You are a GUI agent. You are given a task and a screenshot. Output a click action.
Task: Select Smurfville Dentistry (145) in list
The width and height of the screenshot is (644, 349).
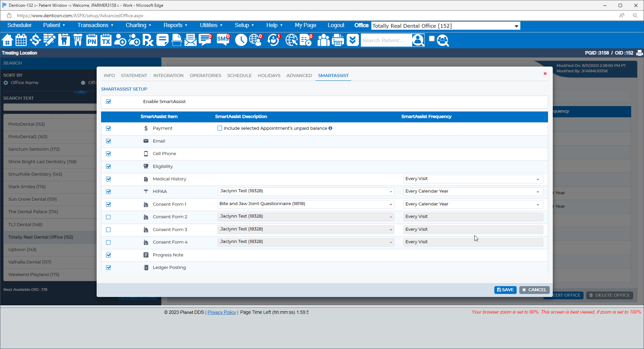pyautogui.click(x=50, y=174)
